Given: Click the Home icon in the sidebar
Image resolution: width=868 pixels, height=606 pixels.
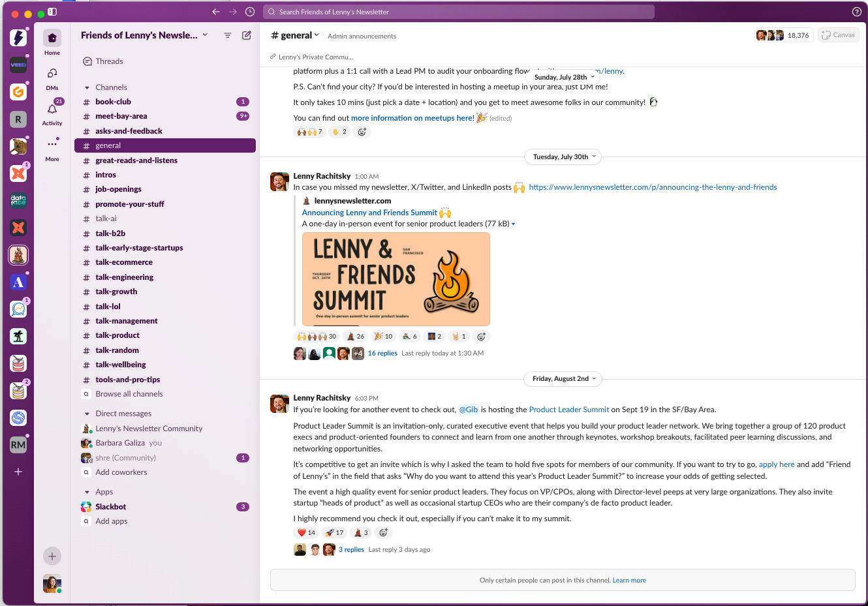Looking at the screenshot, I should pos(52,38).
